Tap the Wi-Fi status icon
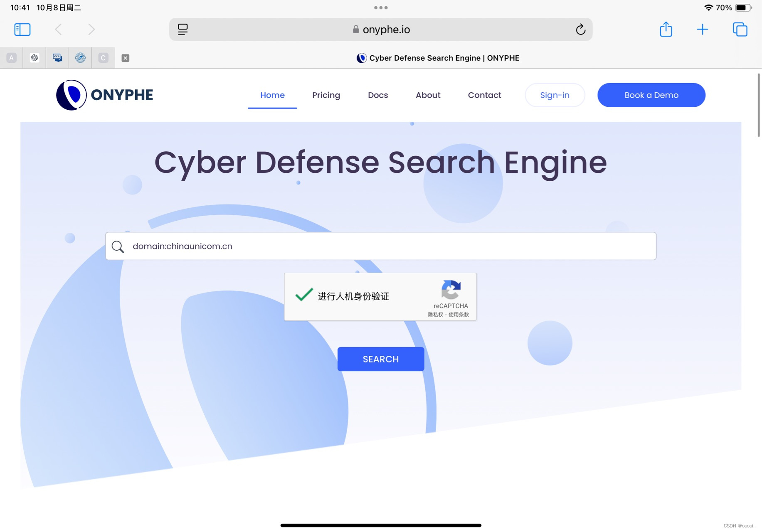This screenshot has height=532, width=762. coord(708,7)
